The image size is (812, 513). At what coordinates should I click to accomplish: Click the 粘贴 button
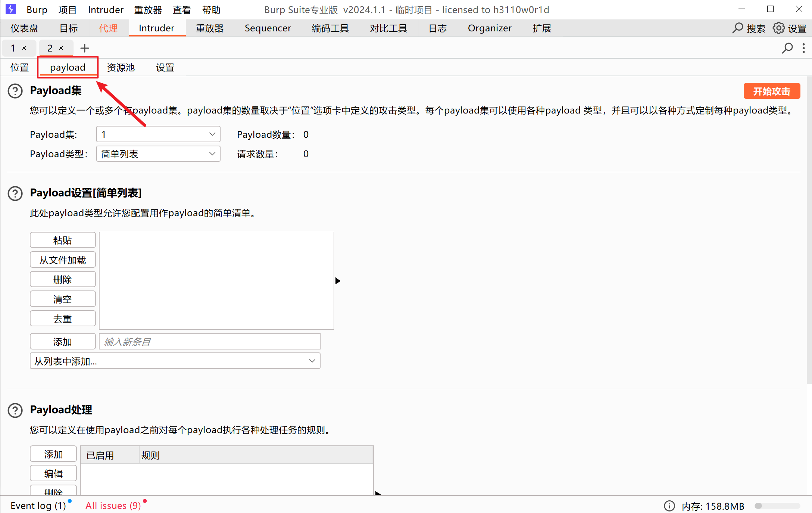click(63, 240)
